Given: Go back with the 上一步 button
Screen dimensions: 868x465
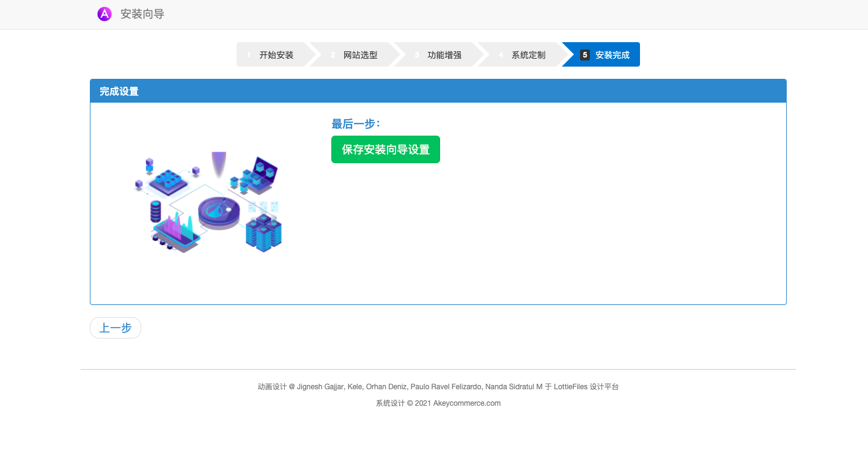Looking at the screenshot, I should point(116,328).
